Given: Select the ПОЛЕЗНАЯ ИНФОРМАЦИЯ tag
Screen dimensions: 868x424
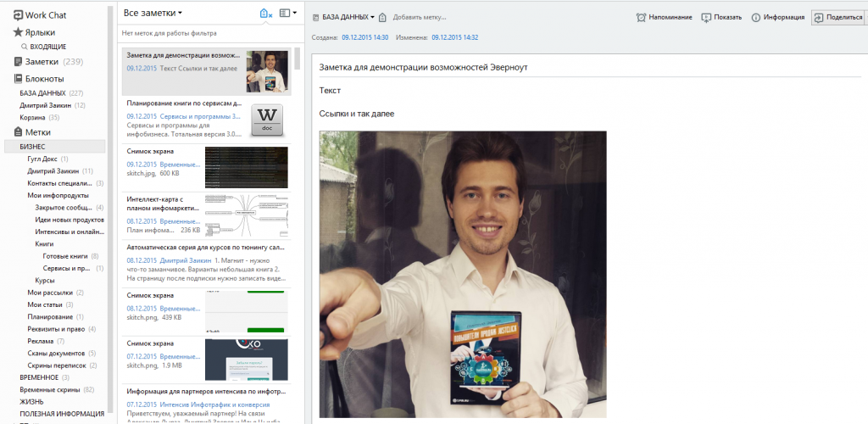Looking at the screenshot, I should (61, 414).
